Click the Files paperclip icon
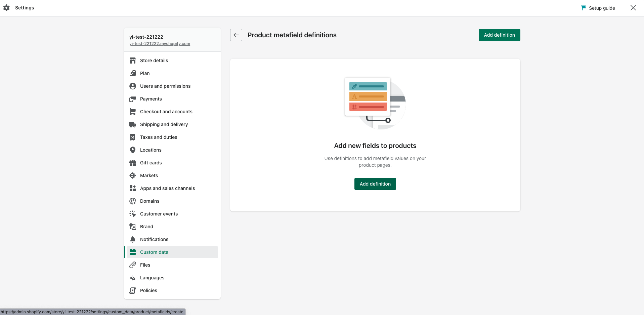Screen dimensions: 644x315 (x=133, y=265)
